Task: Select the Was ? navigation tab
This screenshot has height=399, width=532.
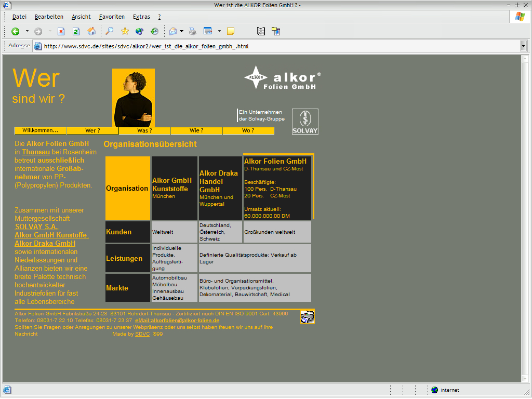Action: tap(144, 130)
